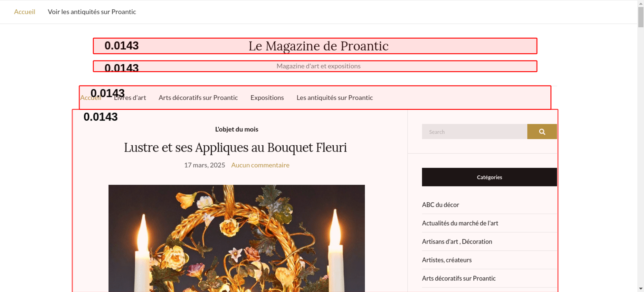The width and height of the screenshot is (644, 292).
Task: Open sidebar Arts décoratifs sur Proantic category
Action: point(459,278)
